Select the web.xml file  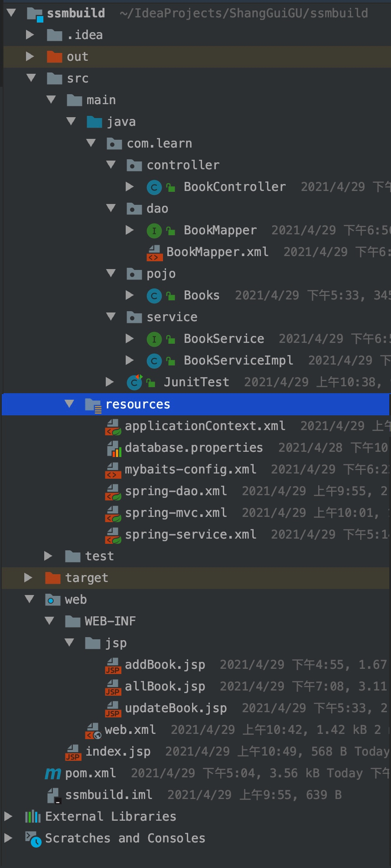coord(130,730)
